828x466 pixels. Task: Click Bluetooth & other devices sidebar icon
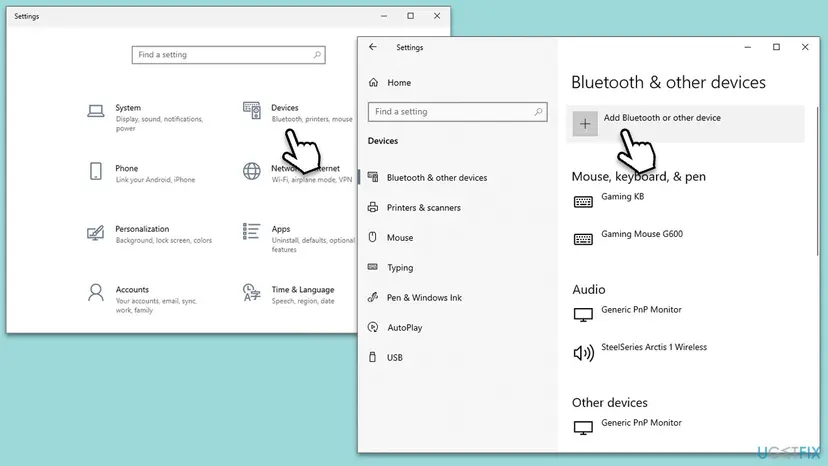coord(373,177)
